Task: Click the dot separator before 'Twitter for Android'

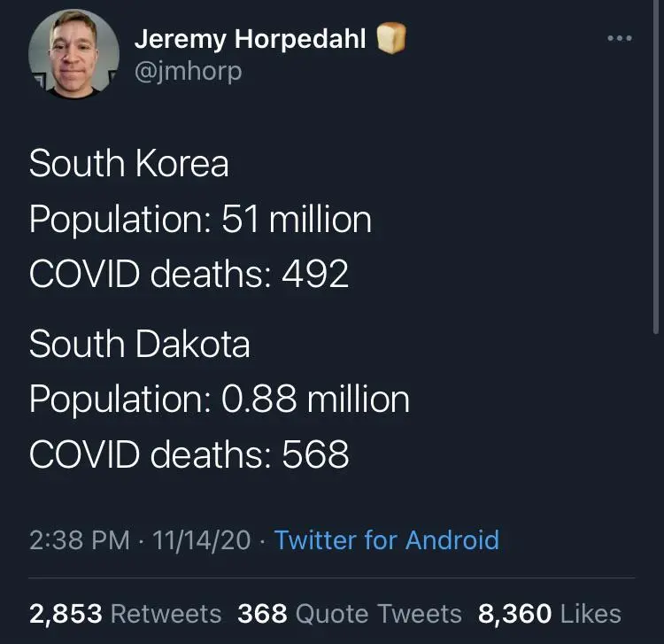Action: (x=263, y=540)
